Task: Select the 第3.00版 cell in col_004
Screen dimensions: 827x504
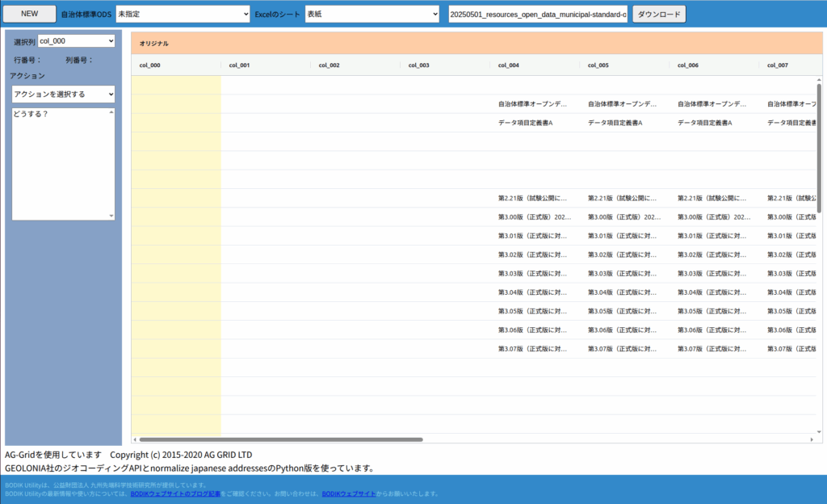Action: pyautogui.click(x=533, y=217)
